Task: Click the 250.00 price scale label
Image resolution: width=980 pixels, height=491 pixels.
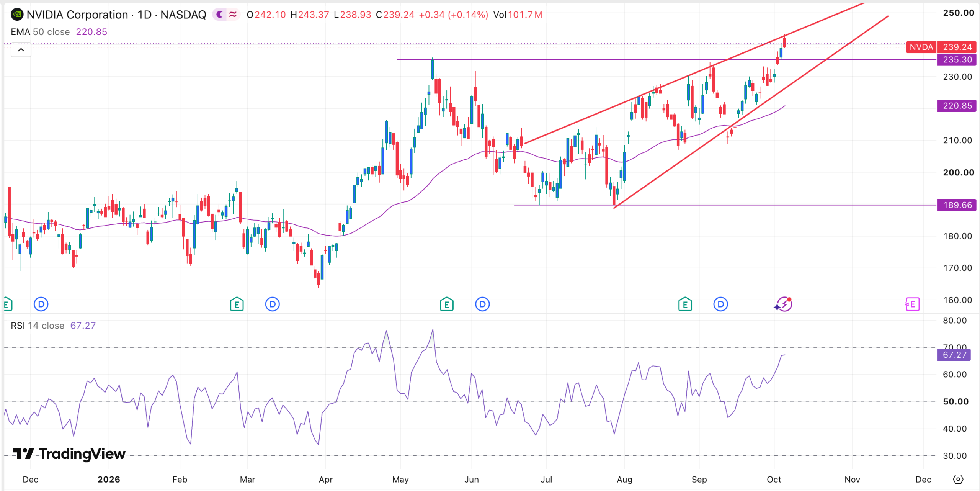Action: (959, 13)
